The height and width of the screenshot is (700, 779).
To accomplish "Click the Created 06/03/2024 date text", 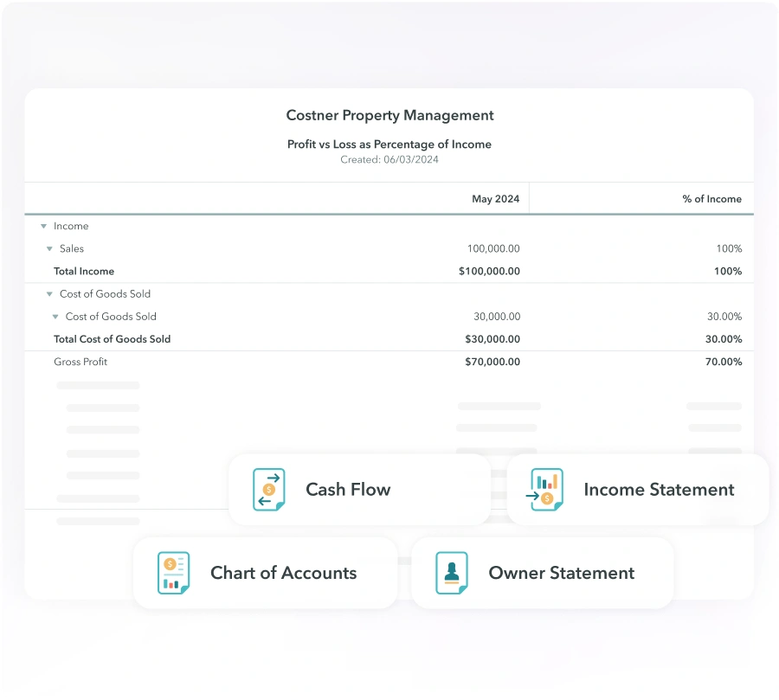I will tap(389, 159).
